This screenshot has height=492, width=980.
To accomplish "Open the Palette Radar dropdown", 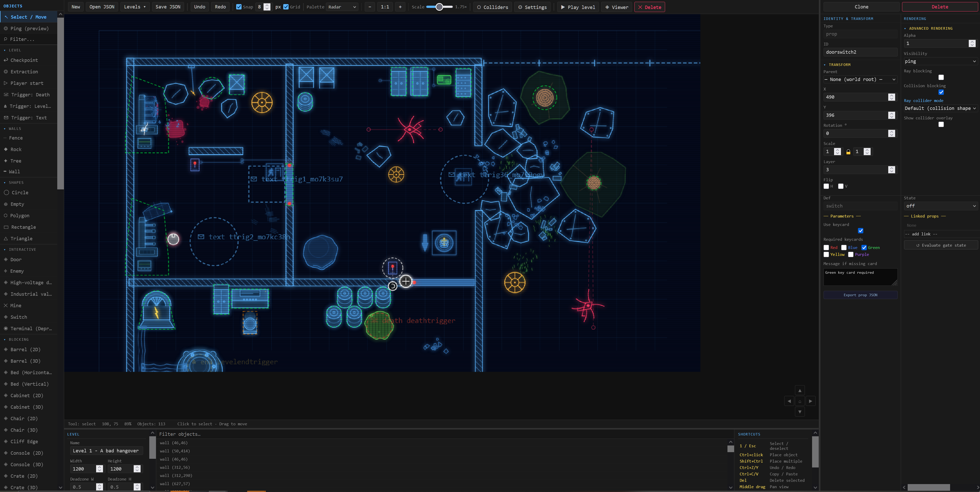I will point(342,7).
